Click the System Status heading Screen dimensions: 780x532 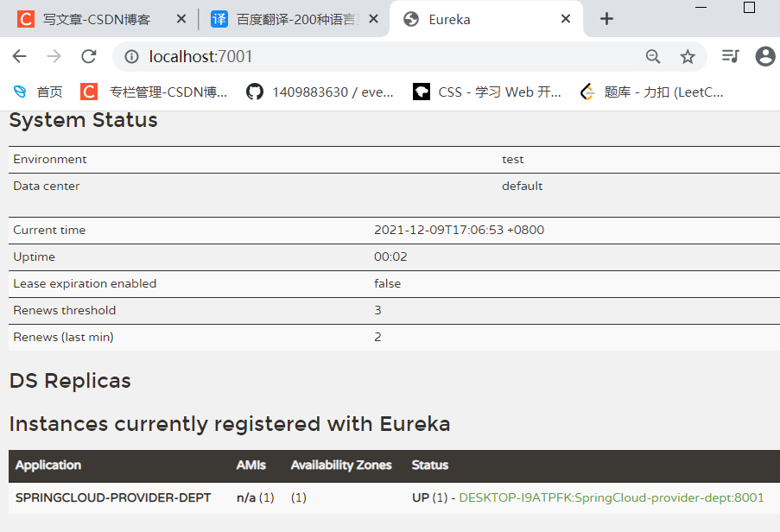pos(84,120)
